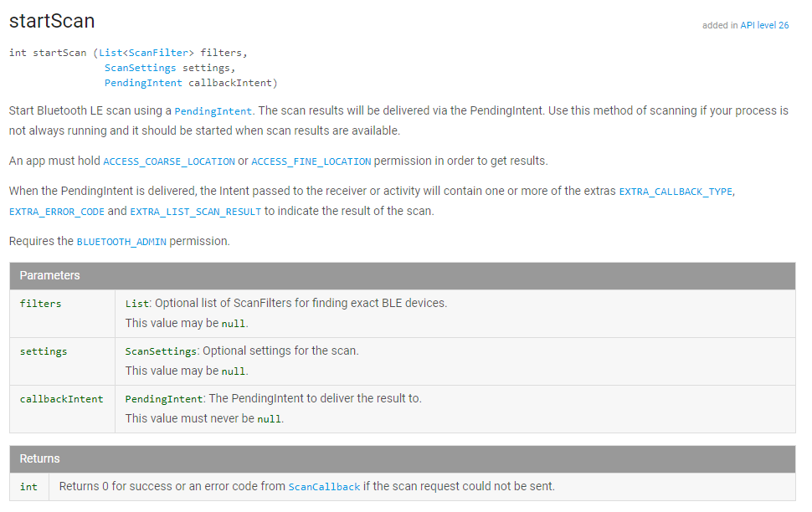Viewport: 812px width, 512px height.
Task: Click the filters parameter name cell
Action: point(41,304)
